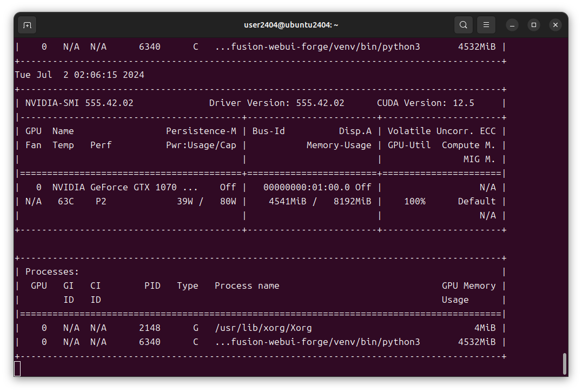Image resolution: width=582 pixels, height=392 pixels.
Task: Open the hamburger menu
Action: point(486,25)
